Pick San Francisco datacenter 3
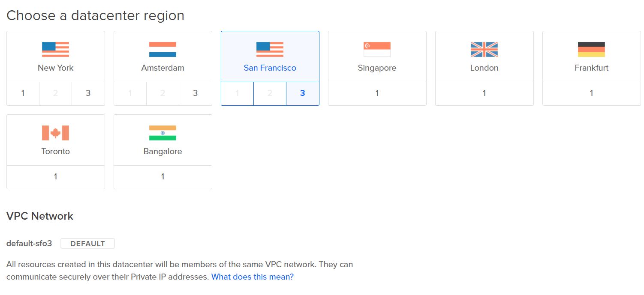 [302, 93]
